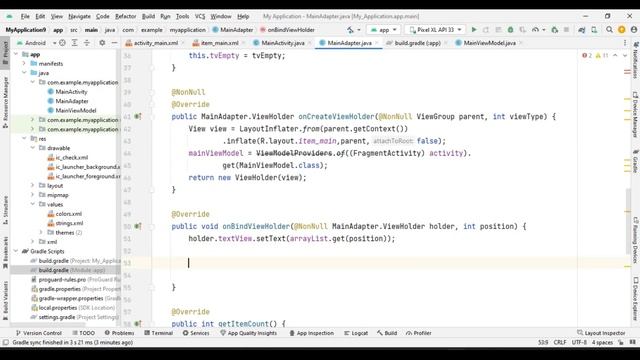This screenshot has height=360, width=640.
Task: Open Project panel settings gear
Action: coord(102,42)
